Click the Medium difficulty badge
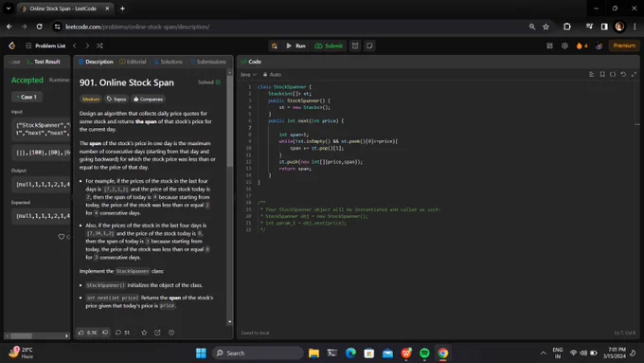This screenshot has width=644, height=363. [x=91, y=100]
